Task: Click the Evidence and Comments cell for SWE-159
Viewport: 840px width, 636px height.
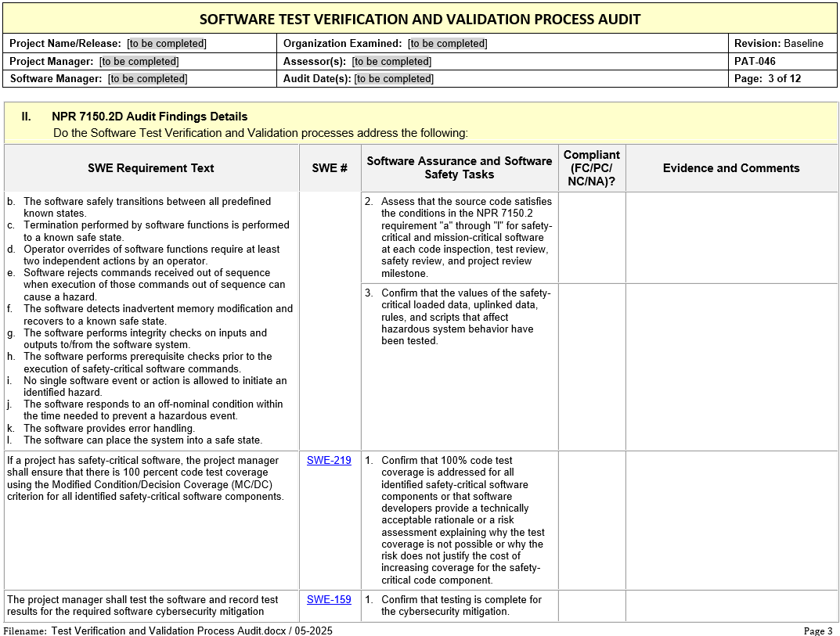Action: 731,606
